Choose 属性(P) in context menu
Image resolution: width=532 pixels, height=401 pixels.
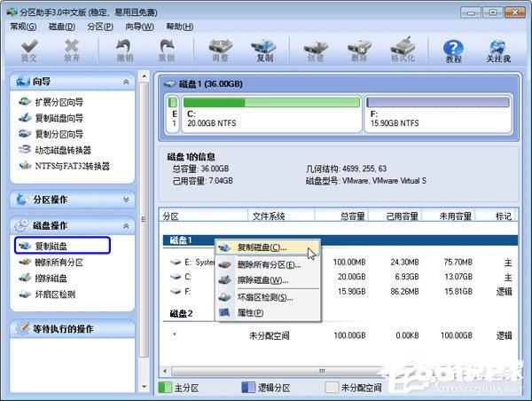point(268,312)
